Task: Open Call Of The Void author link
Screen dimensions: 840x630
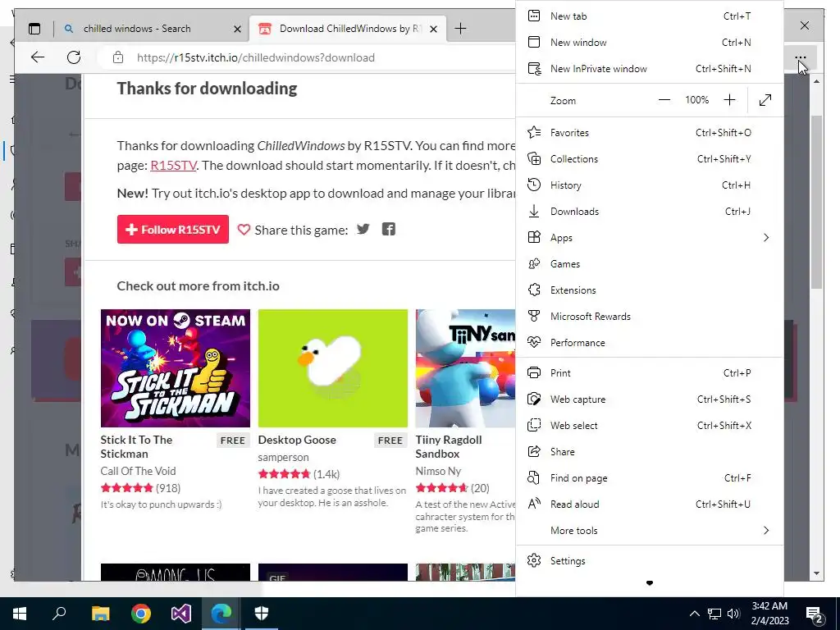Action: [138, 471]
